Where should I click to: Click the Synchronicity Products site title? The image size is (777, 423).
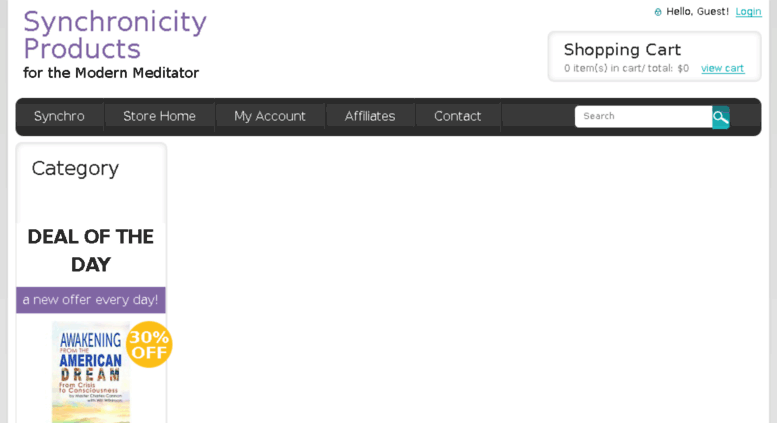tap(115, 35)
